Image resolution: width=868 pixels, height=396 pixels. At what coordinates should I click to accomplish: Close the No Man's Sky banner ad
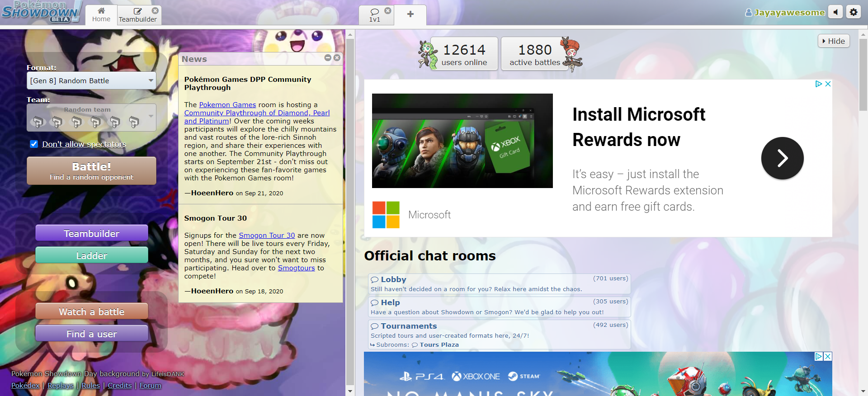point(828,356)
